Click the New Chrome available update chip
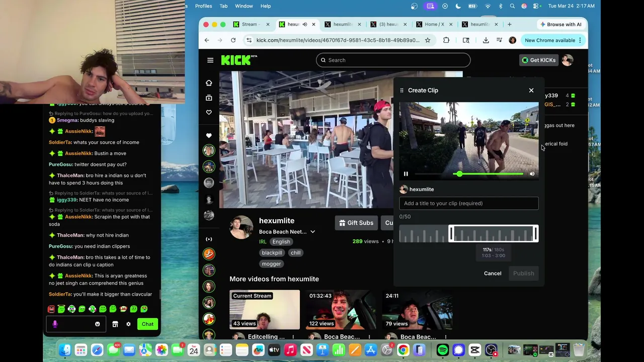Image resolution: width=644 pixels, height=362 pixels. [x=553, y=40]
